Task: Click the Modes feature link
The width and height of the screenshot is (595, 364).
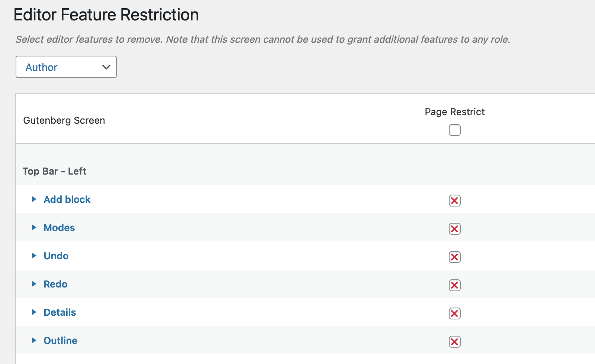Action: (59, 228)
